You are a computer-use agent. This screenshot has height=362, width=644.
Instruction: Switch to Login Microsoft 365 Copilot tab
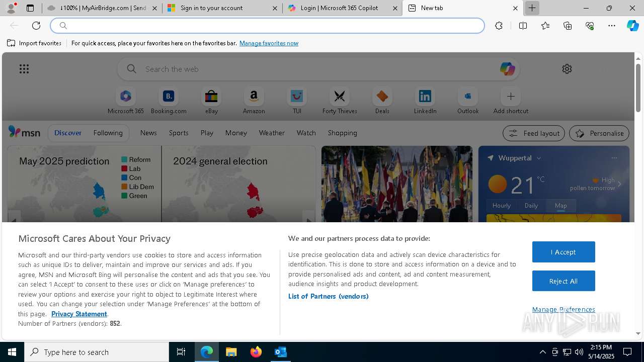coord(343,8)
